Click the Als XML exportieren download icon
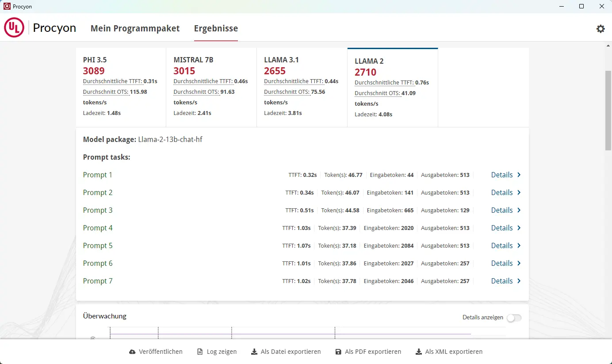Viewport: 612px width, 364px height. click(x=419, y=352)
